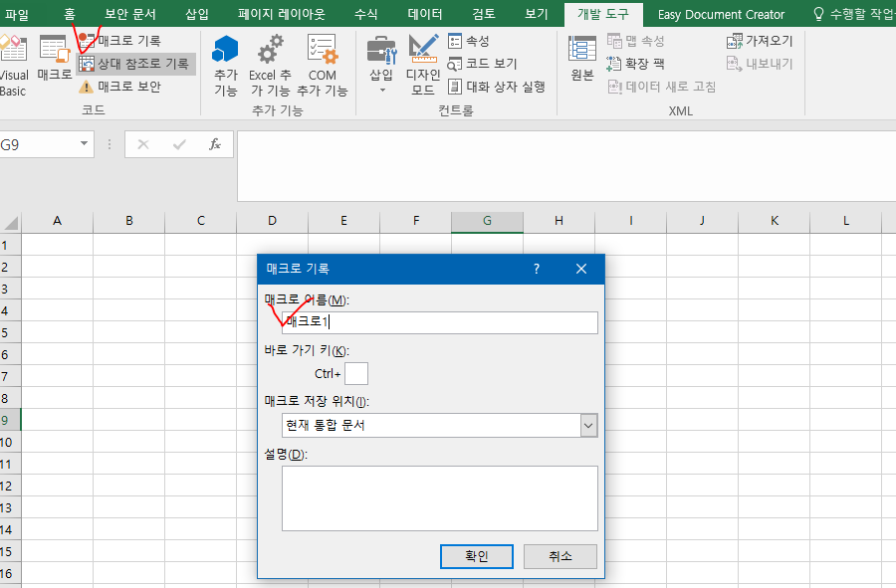This screenshot has height=588, width=896.
Task: Run 대화 상자 실행 (Run Dialog)
Action: 493,85
